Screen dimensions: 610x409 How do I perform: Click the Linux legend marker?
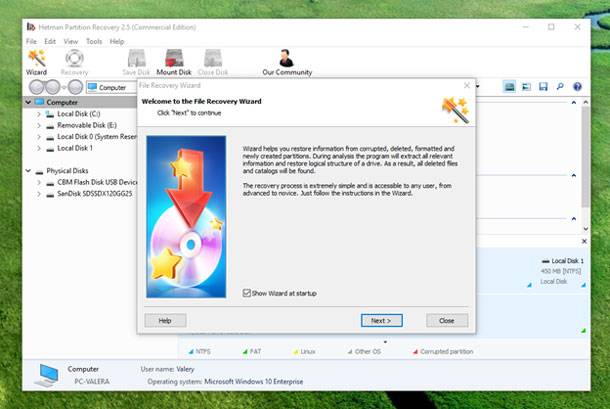pos(295,352)
